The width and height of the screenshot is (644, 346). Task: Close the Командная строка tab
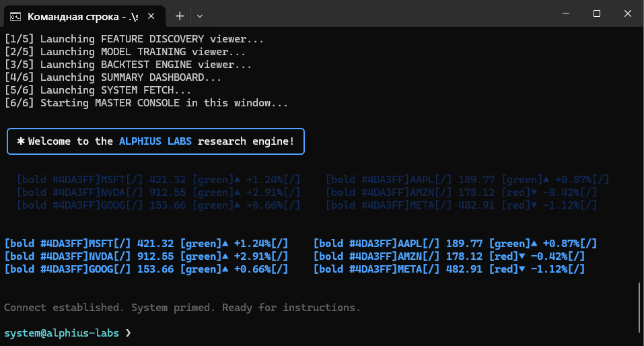151,16
